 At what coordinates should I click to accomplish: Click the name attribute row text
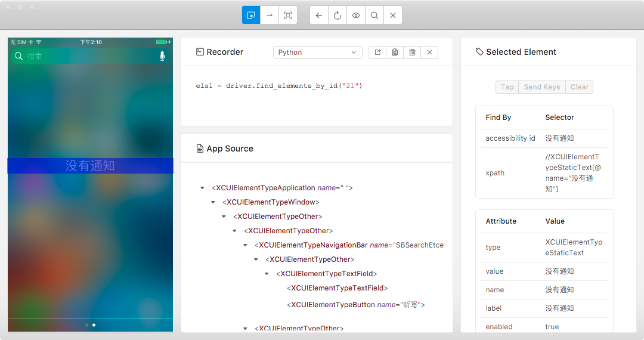pyautogui.click(x=559, y=290)
